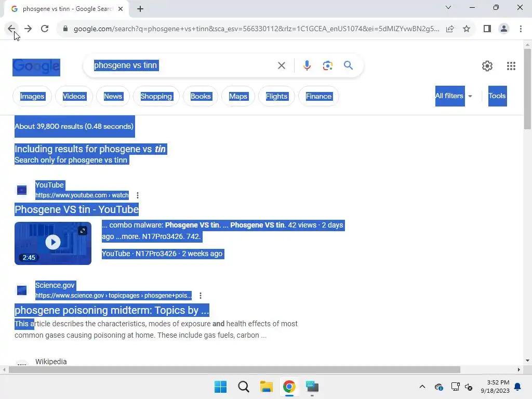The width and height of the screenshot is (532, 399).
Task: Click the www.science.gov URL breadcrumb
Action: tap(113, 296)
